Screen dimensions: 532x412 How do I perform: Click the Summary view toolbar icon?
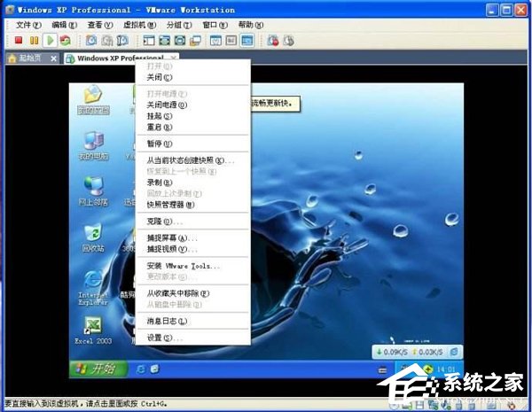pyautogui.click(x=215, y=41)
